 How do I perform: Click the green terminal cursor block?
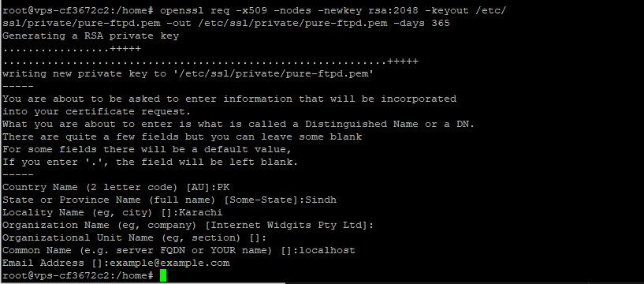163,276
